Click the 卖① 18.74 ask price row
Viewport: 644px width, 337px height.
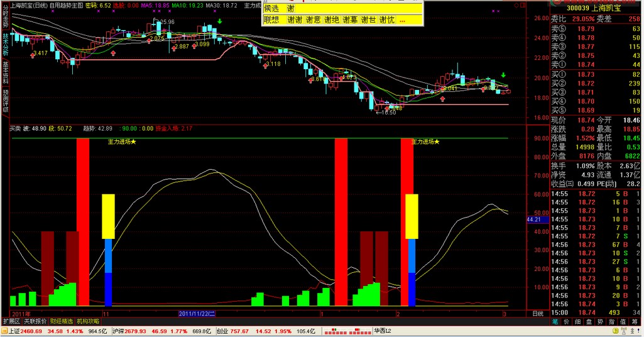(x=596, y=65)
